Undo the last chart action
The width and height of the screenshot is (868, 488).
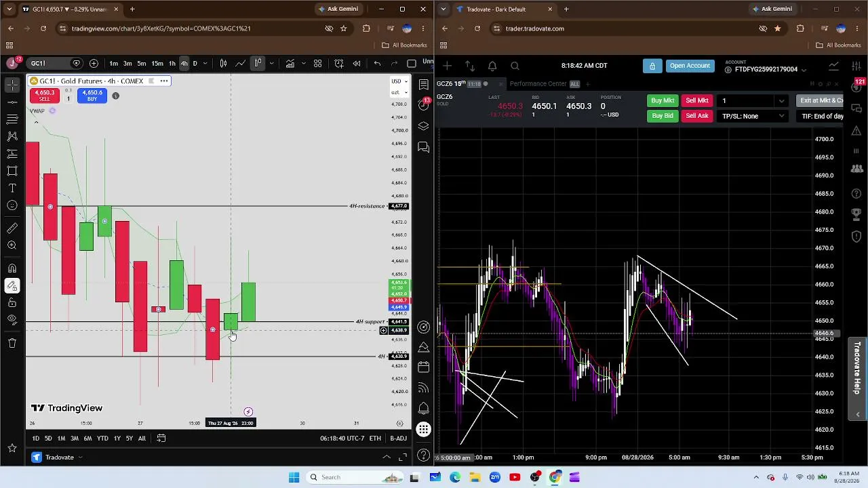pyautogui.click(x=377, y=64)
